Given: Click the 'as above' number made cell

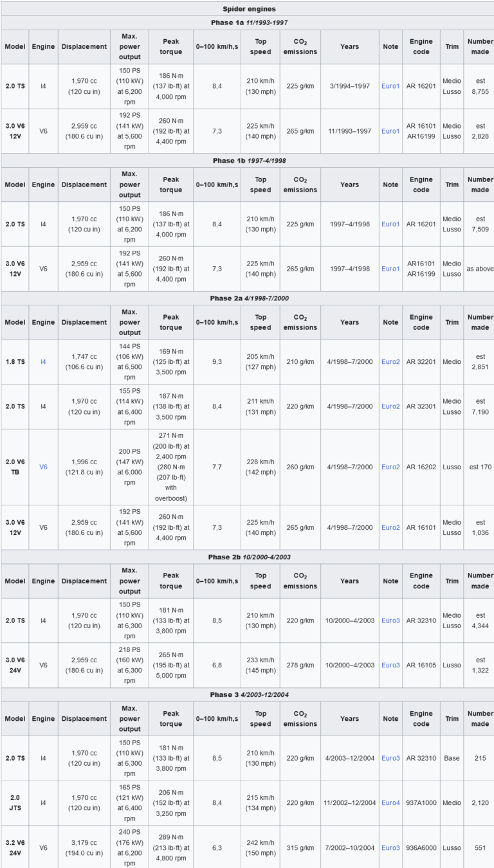Looking at the screenshot, I should coord(480,269).
